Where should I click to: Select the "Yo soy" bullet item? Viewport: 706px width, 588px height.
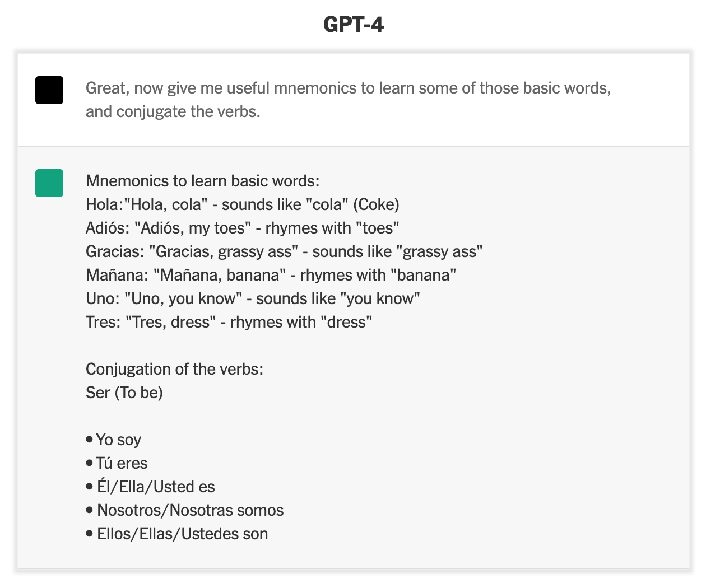point(118,440)
